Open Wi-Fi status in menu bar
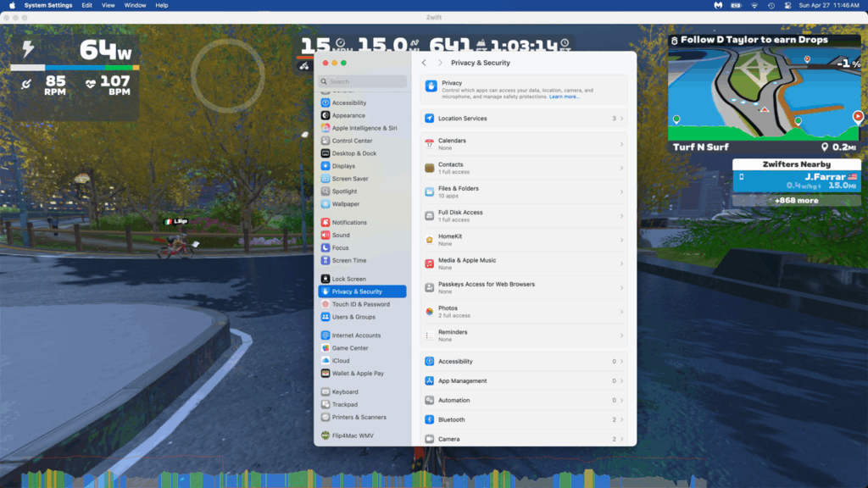Screen dimensions: 868x488 754,6
